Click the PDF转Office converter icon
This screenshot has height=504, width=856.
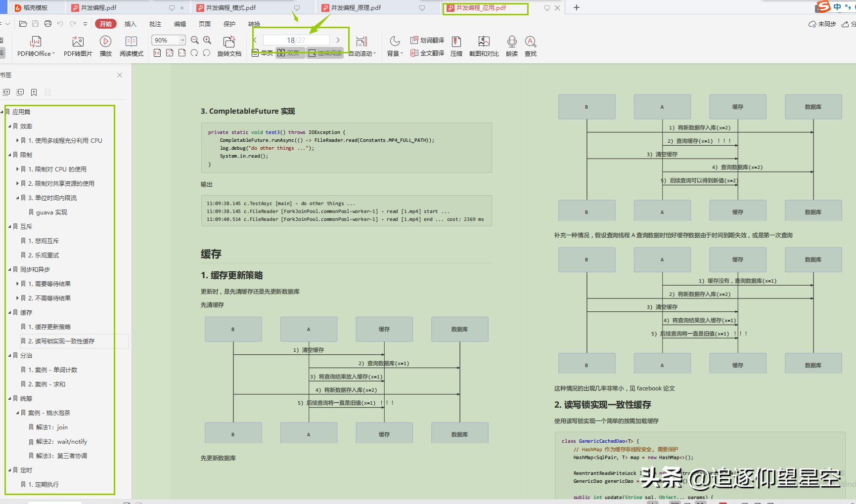[x=36, y=42]
